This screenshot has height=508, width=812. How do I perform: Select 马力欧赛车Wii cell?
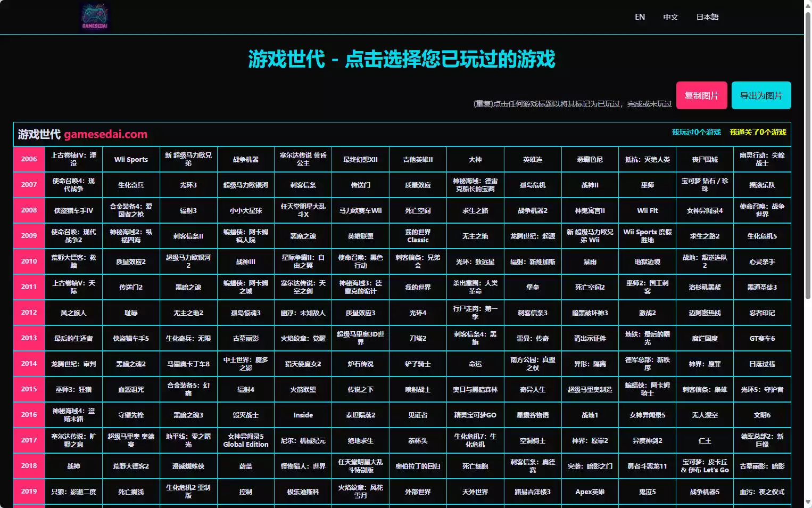(360, 210)
